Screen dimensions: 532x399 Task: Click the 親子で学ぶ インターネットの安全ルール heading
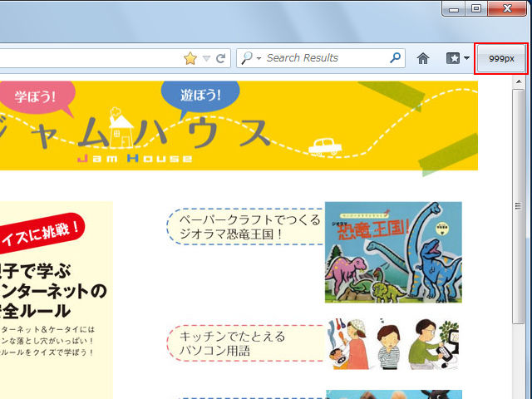click(53, 291)
